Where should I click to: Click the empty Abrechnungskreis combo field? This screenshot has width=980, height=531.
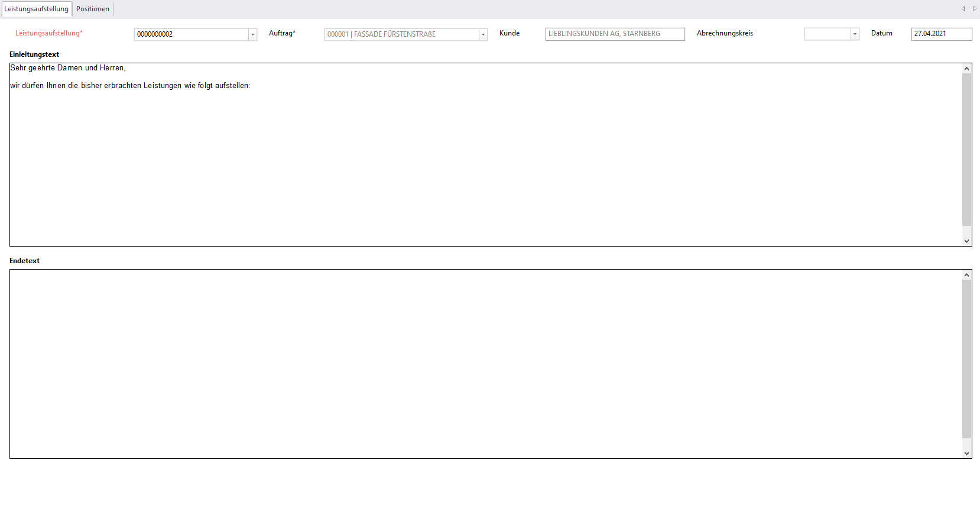pyautogui.click(x=827, y=34)
